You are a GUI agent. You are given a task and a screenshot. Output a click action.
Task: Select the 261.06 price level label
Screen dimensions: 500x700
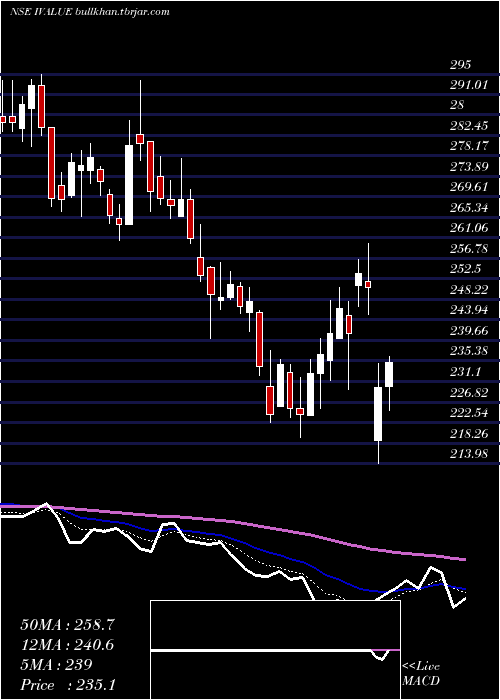469,228
